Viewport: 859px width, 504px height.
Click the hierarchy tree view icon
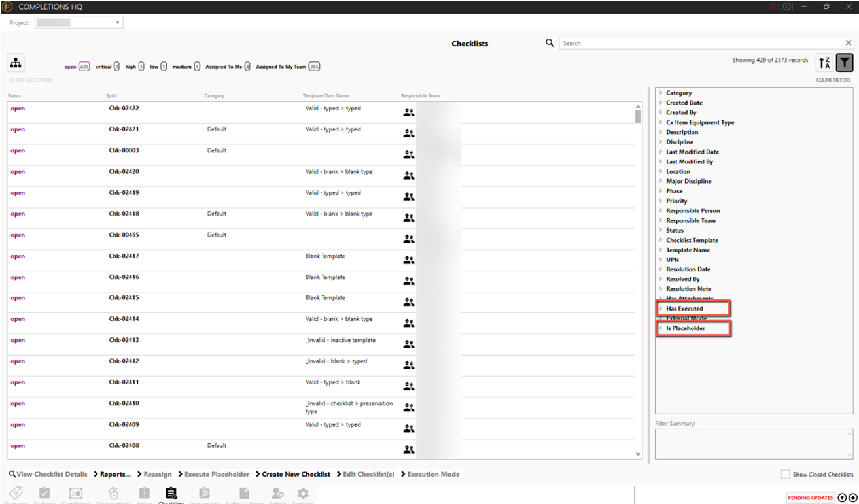click(16, 63)
